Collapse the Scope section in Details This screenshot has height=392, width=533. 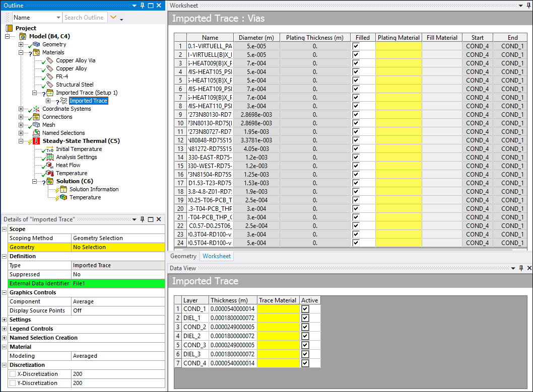coord(5,229)
